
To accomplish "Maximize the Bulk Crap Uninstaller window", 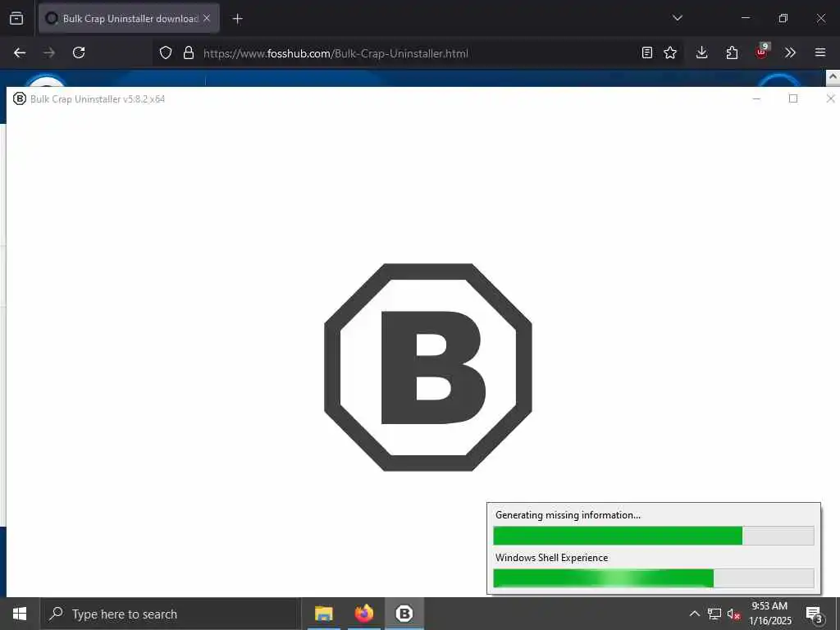I will 793,98.
